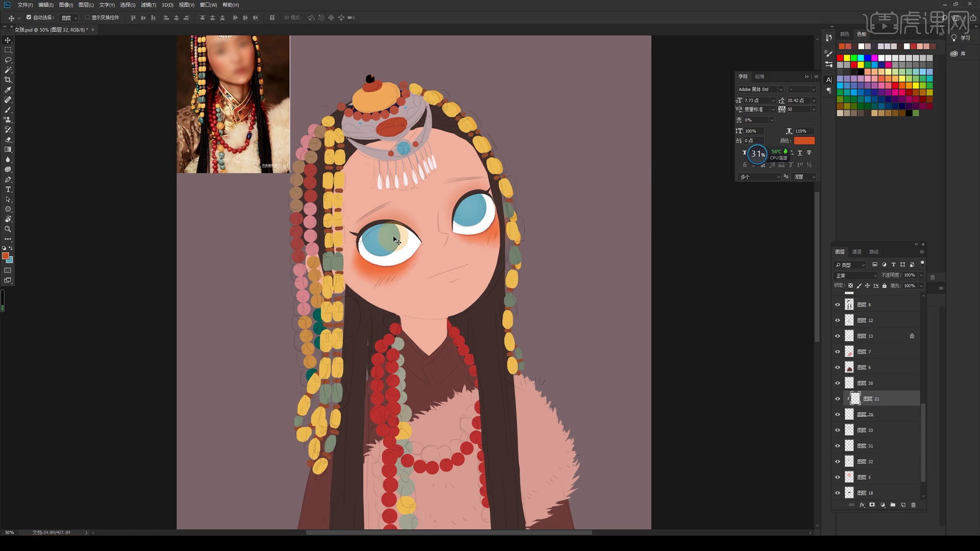Viewport: 980px width, 551px height.
Task: Switch to the 路径 paths tab
Action: [x=874, y=252]
